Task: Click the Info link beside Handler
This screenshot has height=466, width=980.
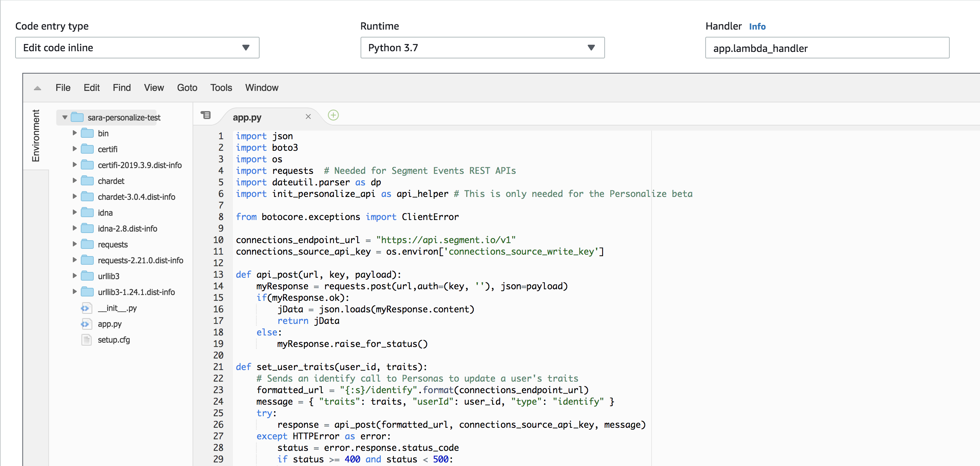Action: click(x=757, y=26)
